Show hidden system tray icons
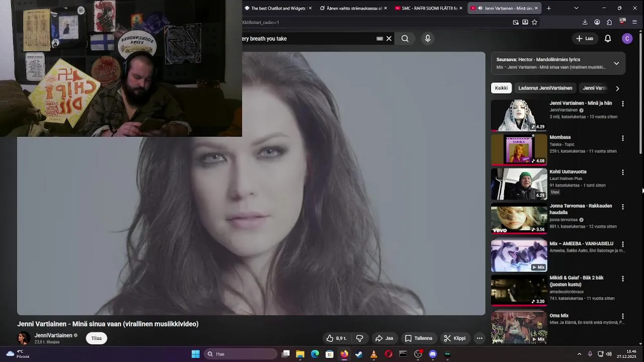The image size is (644, 362). tap(579, 354)
